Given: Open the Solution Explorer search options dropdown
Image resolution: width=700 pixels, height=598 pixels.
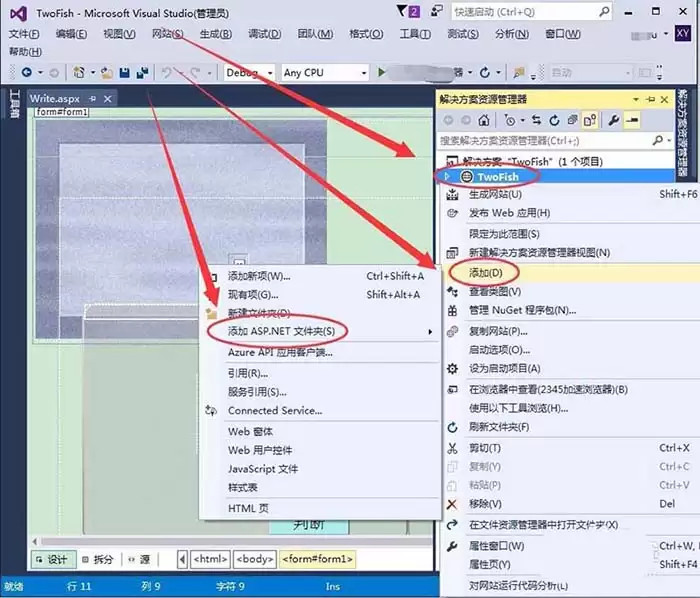Looking at the screenshot, I should point(669,141).
